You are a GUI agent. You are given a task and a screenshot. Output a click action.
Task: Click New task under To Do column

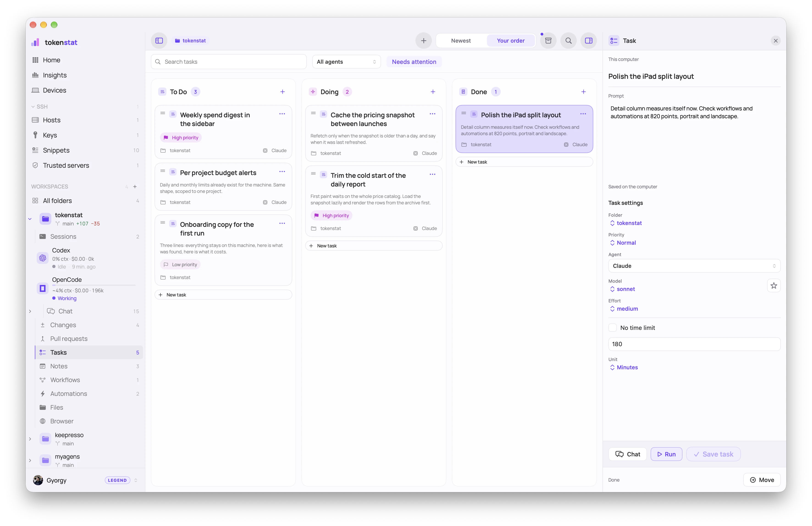223,295
